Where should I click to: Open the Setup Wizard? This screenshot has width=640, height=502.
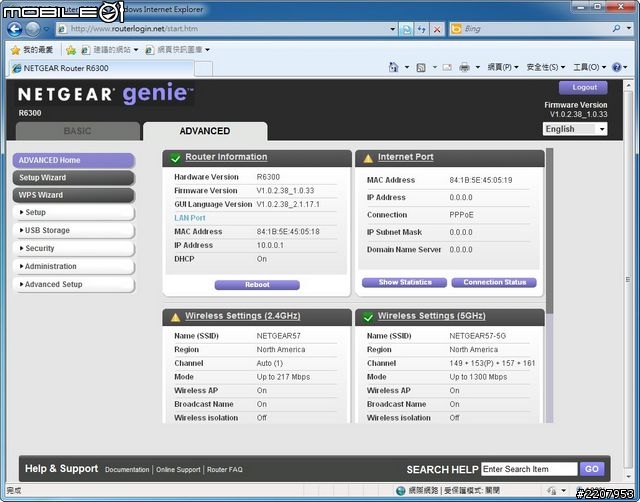point(73,178)
